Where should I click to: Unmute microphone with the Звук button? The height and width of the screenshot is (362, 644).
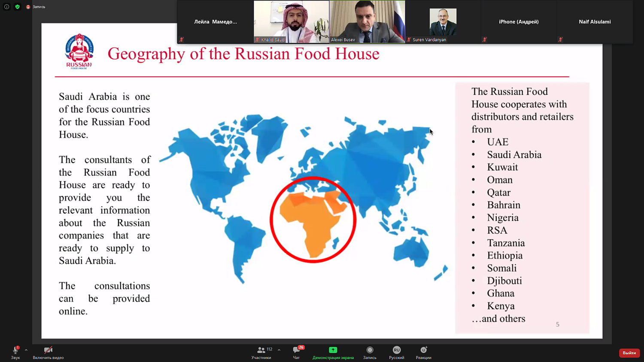pyautogui.click(x=15, y=353)
